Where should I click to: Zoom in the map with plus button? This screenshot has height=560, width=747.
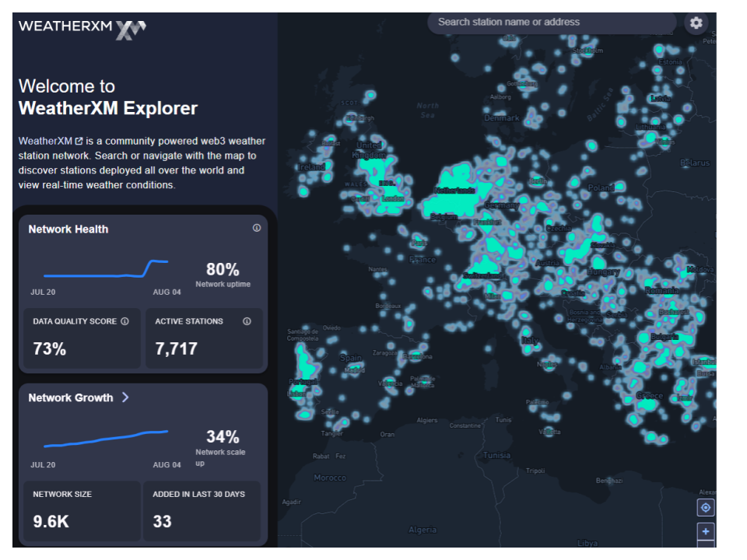point(706,531)
